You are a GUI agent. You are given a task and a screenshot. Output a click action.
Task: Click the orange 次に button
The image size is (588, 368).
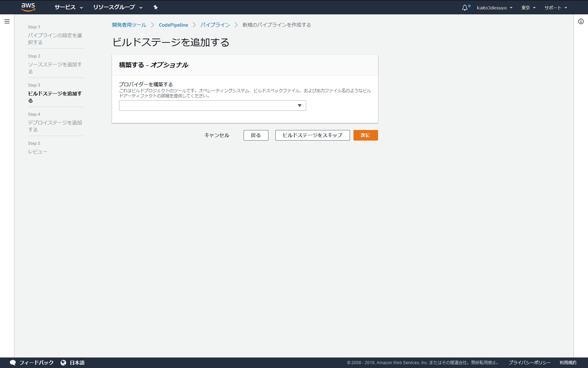tap(365, 135)
